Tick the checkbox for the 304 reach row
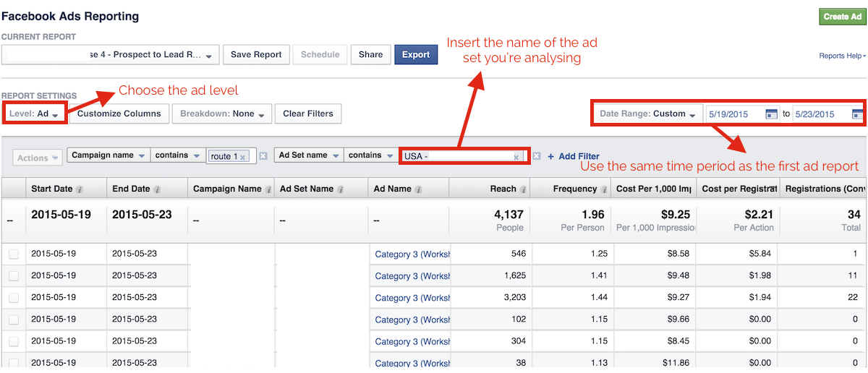868x373 pixels. tap(13, 341)
